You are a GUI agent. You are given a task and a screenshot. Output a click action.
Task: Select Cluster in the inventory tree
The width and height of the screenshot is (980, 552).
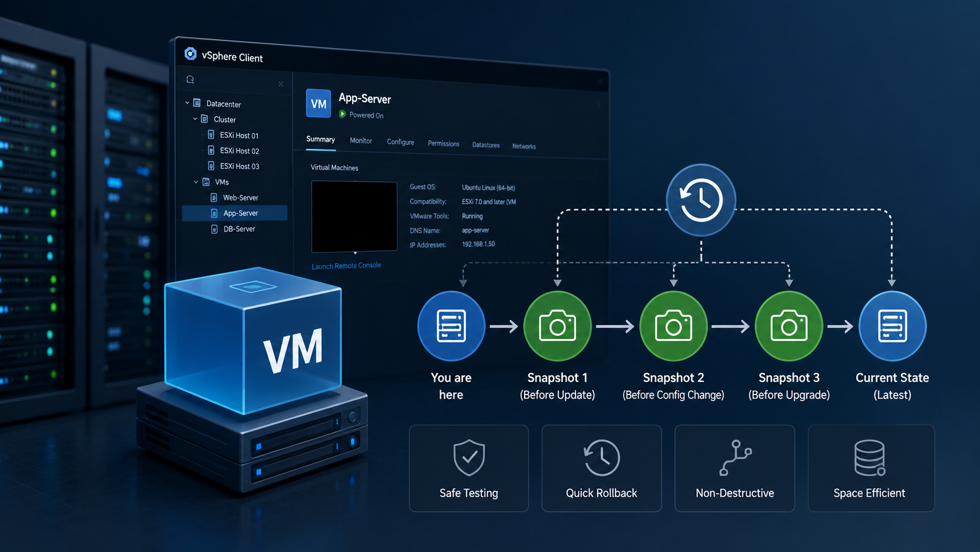tap(224, 120)
